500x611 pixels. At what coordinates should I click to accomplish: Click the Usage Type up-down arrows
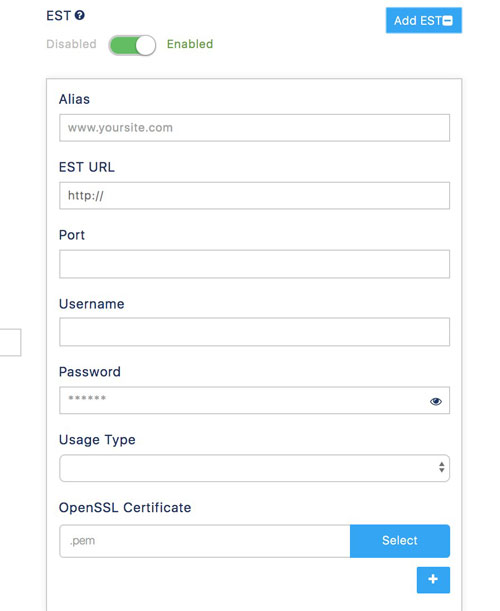442,467
